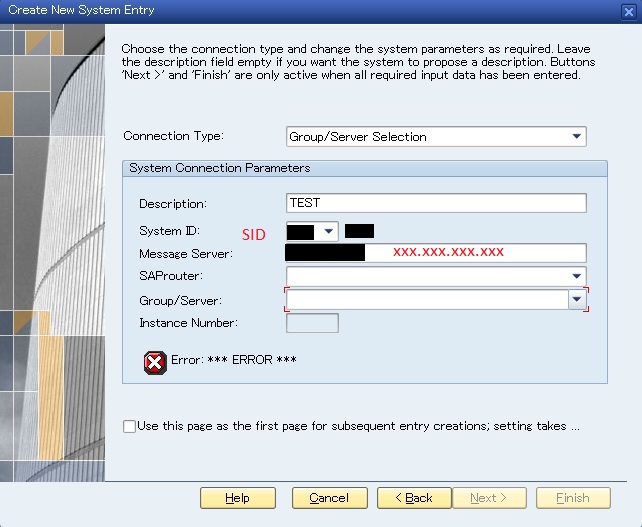Click the red error icon
This screenshot has width=642, height=527.
point(155,363)
